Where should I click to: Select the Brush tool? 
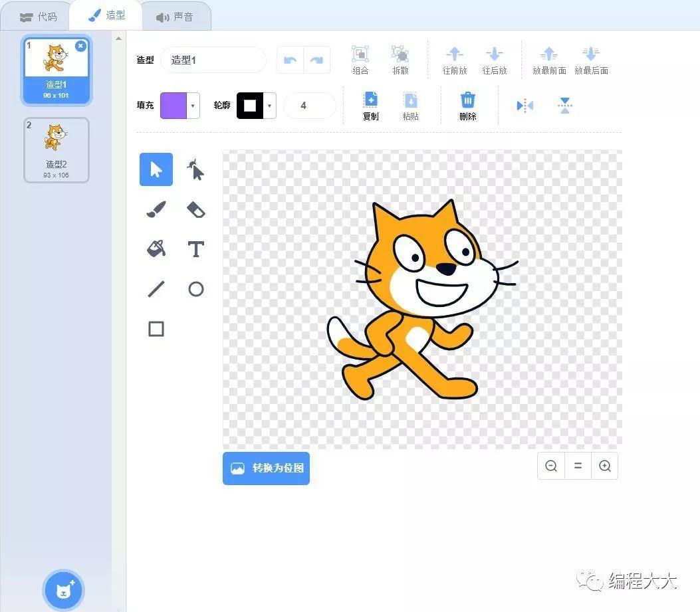point(156,209)
